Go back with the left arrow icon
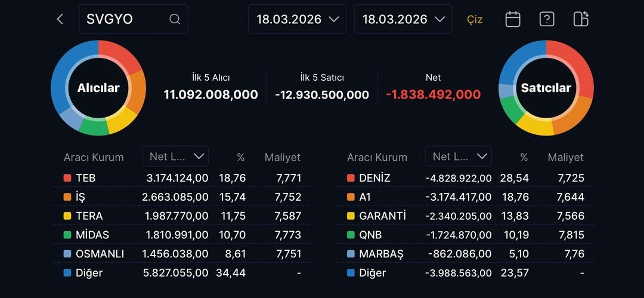Viewport: 644px width, 298px height. pyautogui.click(x=60, y=19)
